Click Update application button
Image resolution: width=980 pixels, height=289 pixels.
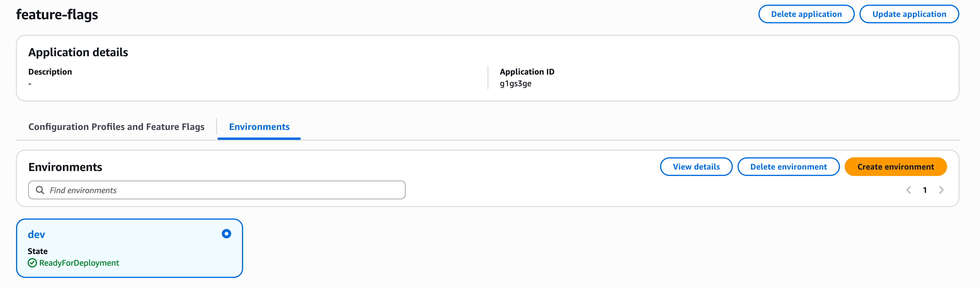coord(909,14)
